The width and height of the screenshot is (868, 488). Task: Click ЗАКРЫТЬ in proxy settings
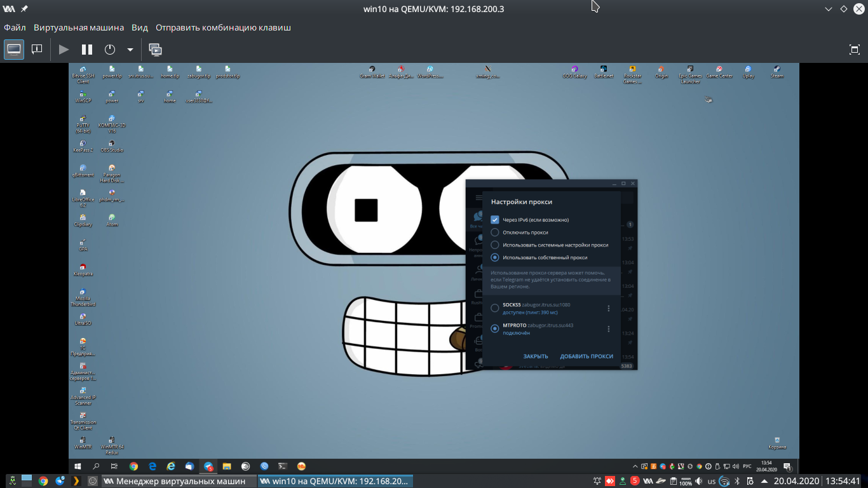pos(536,356)
